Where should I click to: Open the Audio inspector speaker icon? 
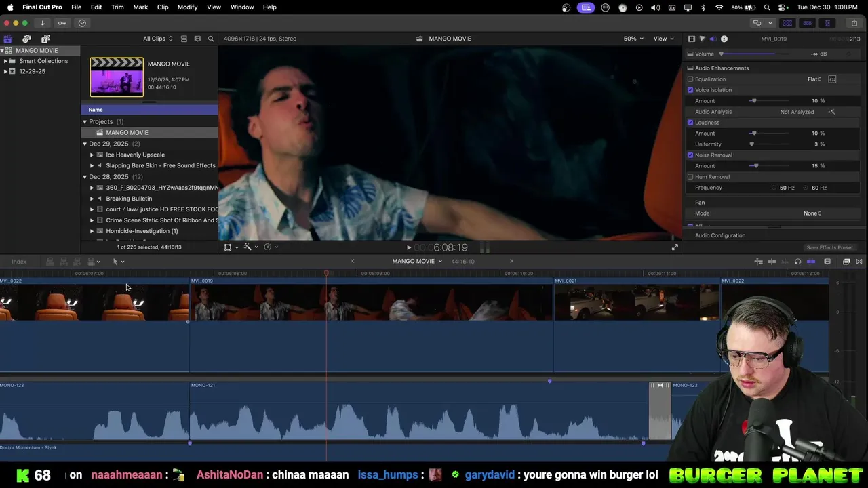tap(713, 39)
